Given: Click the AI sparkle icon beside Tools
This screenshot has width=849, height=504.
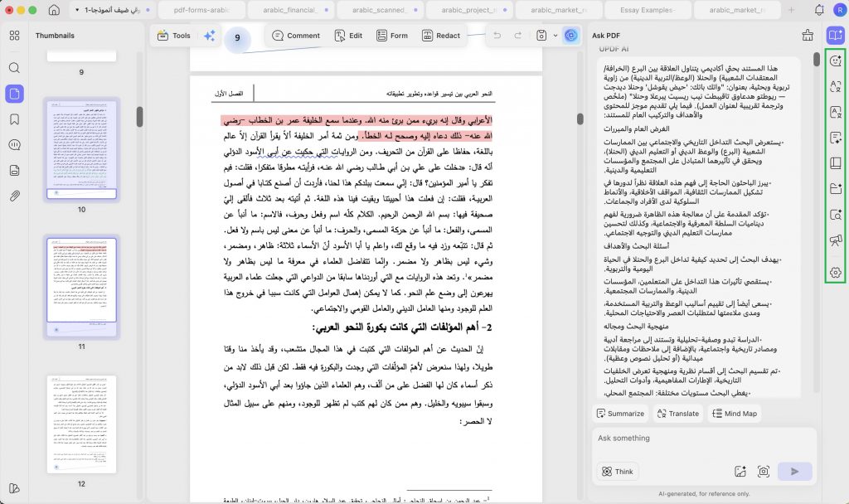Looking at the screenshot, I should coord(210,36).
